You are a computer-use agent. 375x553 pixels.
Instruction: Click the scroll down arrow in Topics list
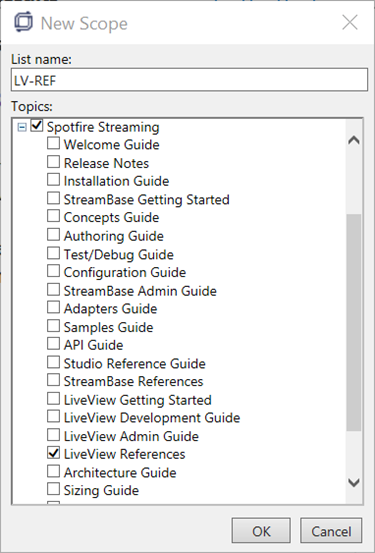click(x=354, y=482)
